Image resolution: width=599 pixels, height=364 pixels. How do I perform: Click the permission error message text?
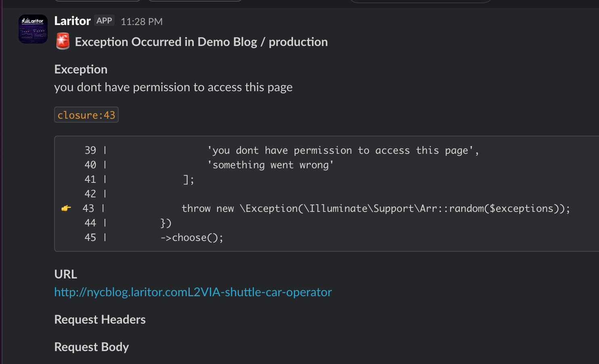pos(173,87)
